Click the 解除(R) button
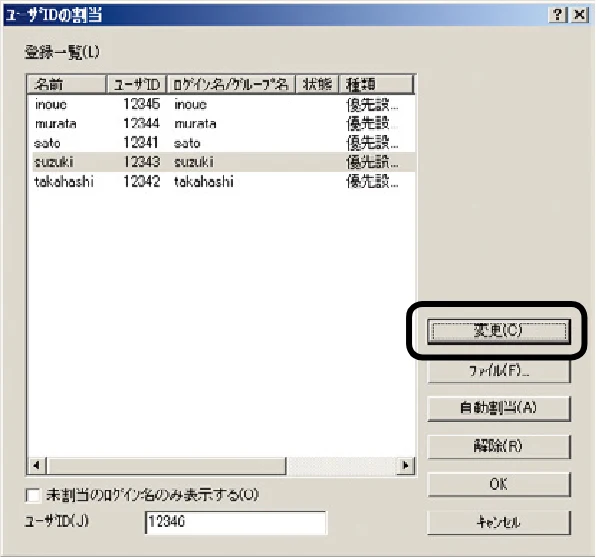Image resolution: width=596 pixels, height=557 pixels. (x=499, y=446)
